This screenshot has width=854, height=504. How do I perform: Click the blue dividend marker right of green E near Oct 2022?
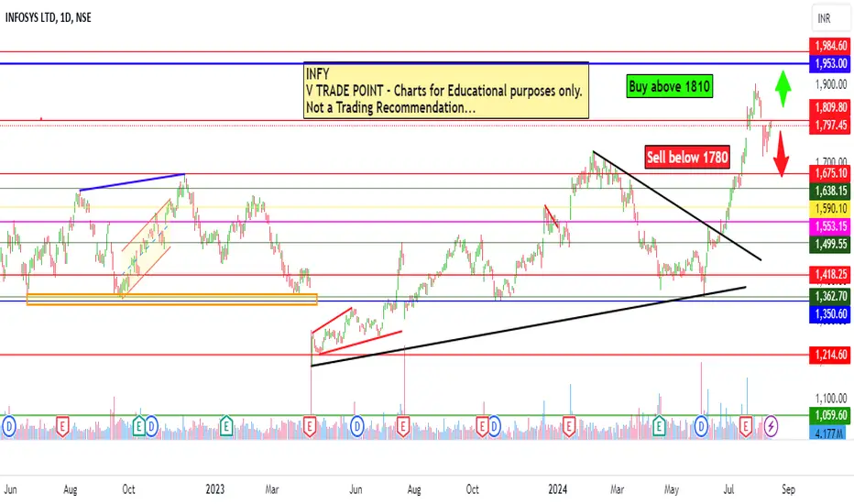pyautogui.click(x=151, y=426)
